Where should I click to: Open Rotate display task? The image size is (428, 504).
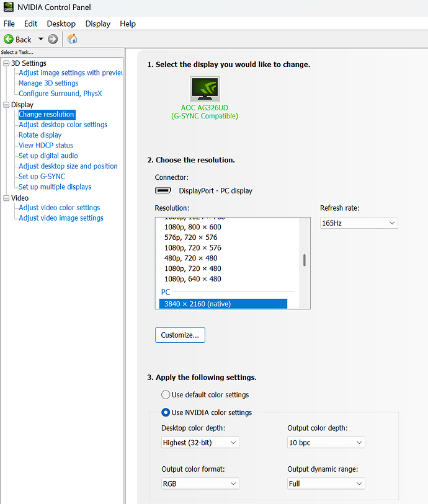40,135
